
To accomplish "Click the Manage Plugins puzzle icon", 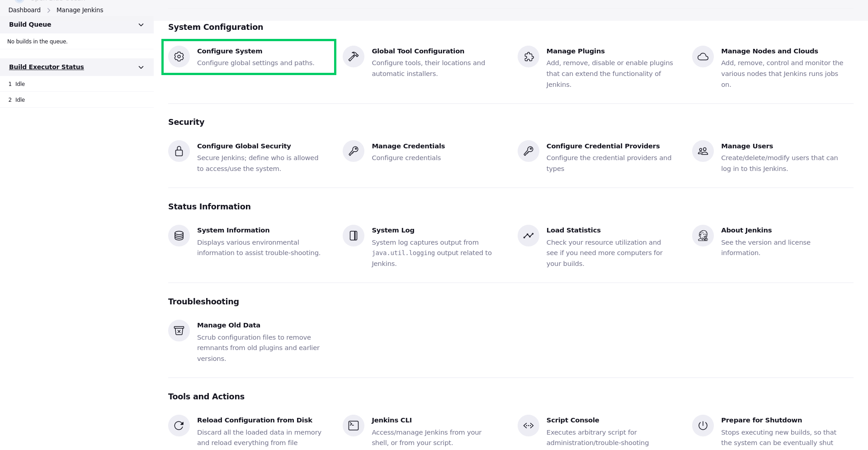I will pyautogui.click(x=528, y=57).
